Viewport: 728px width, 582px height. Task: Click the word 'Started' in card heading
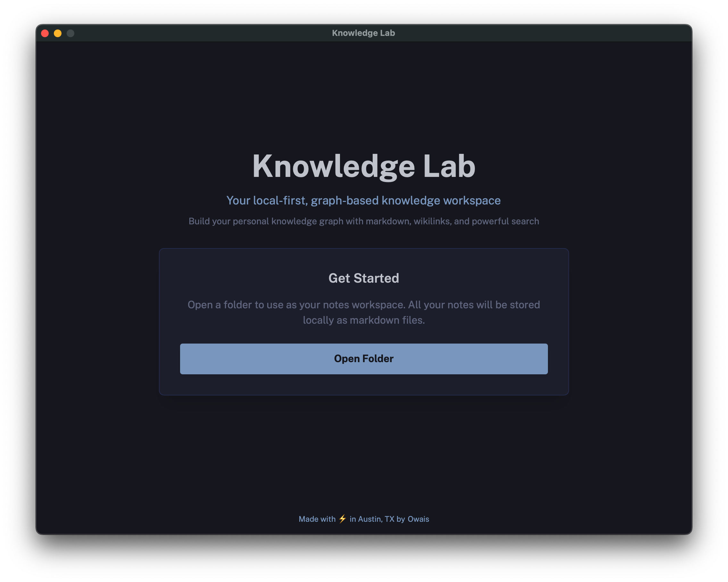(x=376, y=278)
